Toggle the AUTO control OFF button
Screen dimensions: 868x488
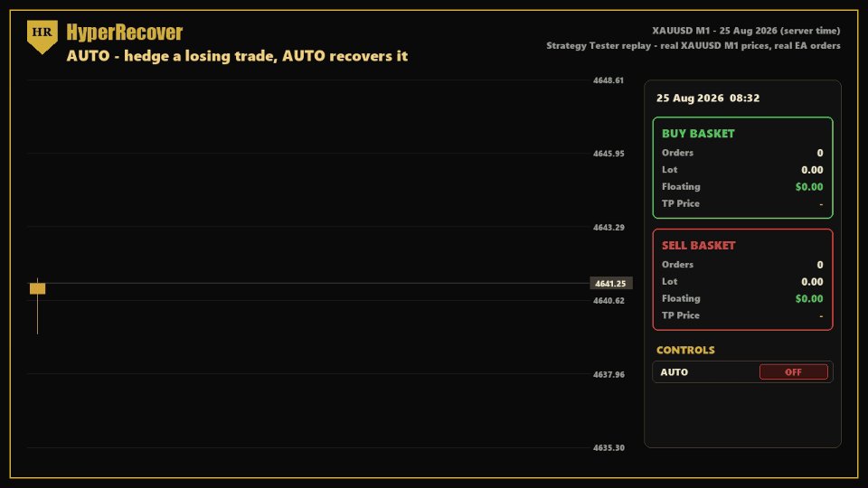tap(793, 371)
